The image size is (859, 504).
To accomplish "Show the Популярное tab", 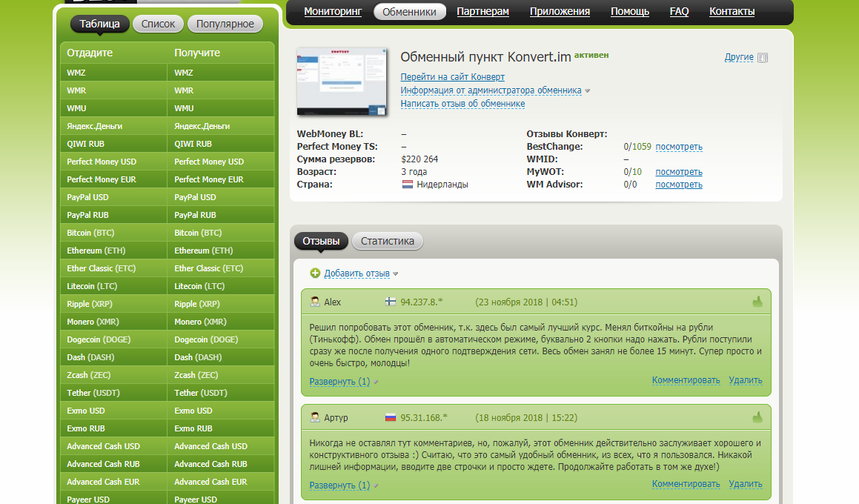I will click(225, 24).
